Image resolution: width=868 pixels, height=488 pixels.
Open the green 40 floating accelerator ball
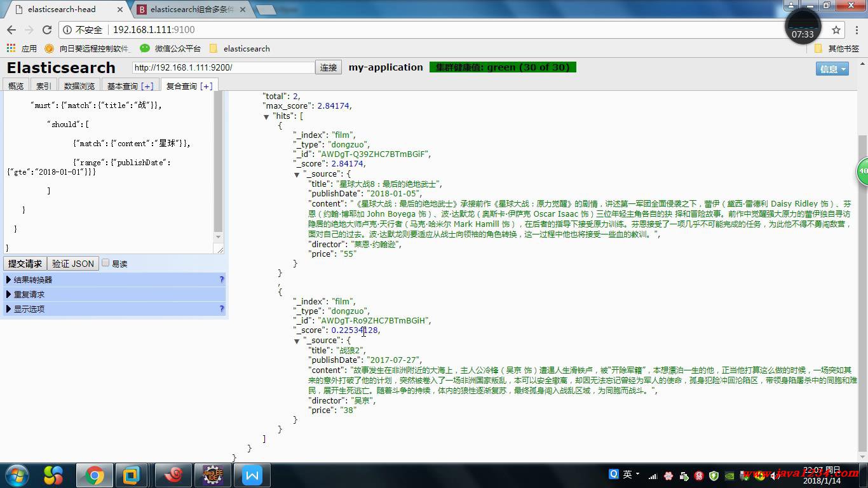pyautogui.click(x=862, y=172)
